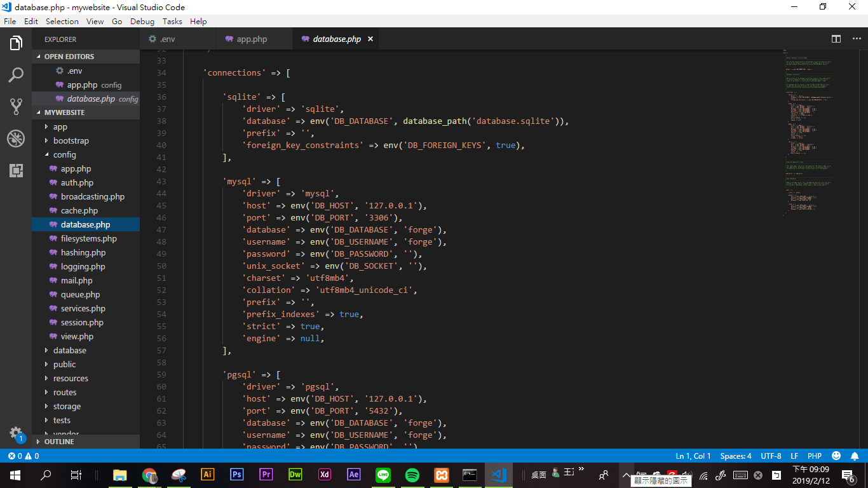This screenshot has width=868, height=488.
Task: Expand the public folder
Action: click(x=86, y=364)
